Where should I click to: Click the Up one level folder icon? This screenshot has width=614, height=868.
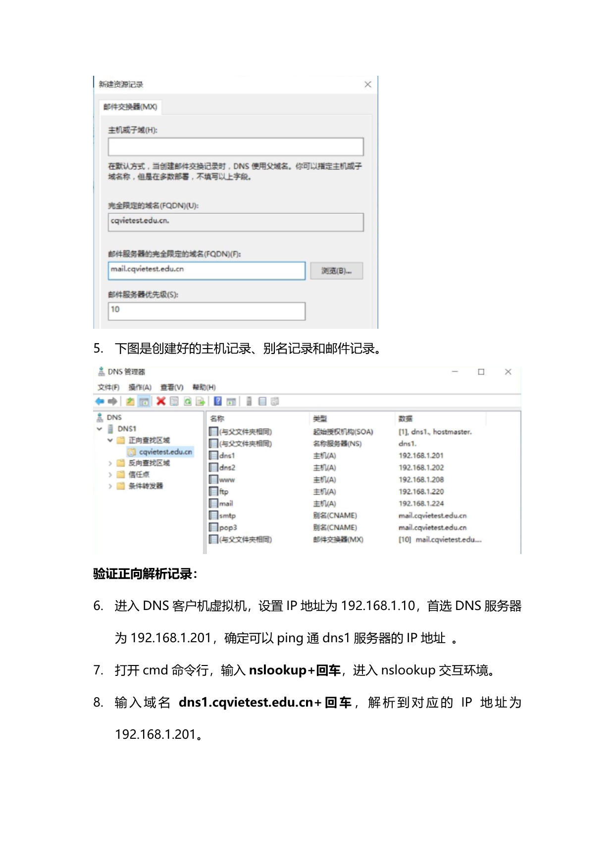[130, 401]
